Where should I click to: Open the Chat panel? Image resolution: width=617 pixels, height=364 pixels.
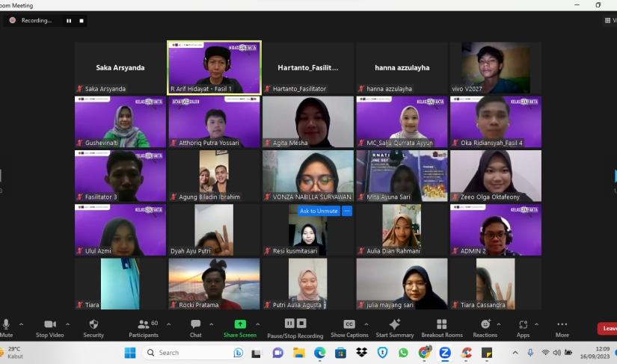[x=195, y=327]
